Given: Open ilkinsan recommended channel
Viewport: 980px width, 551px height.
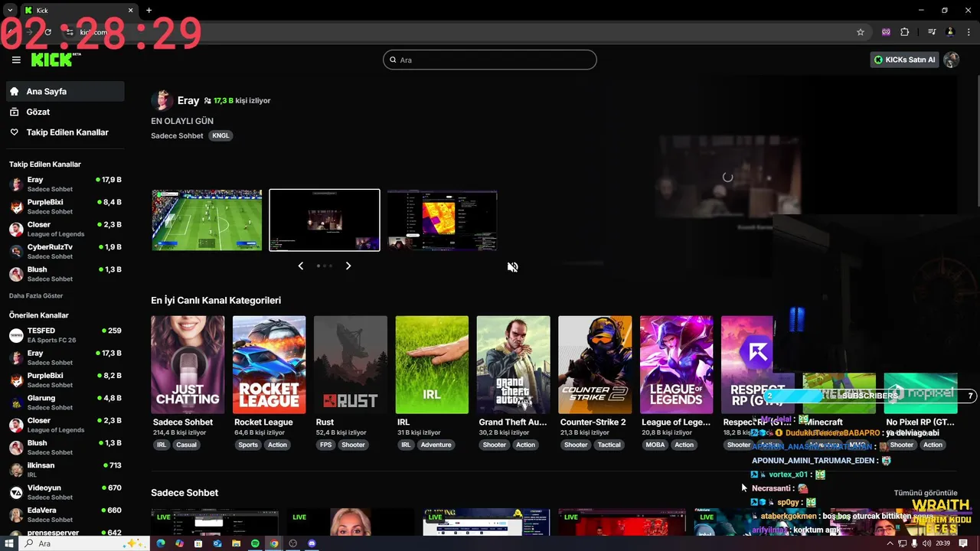Looking at the screenshot, I should (x=65, y=469).
